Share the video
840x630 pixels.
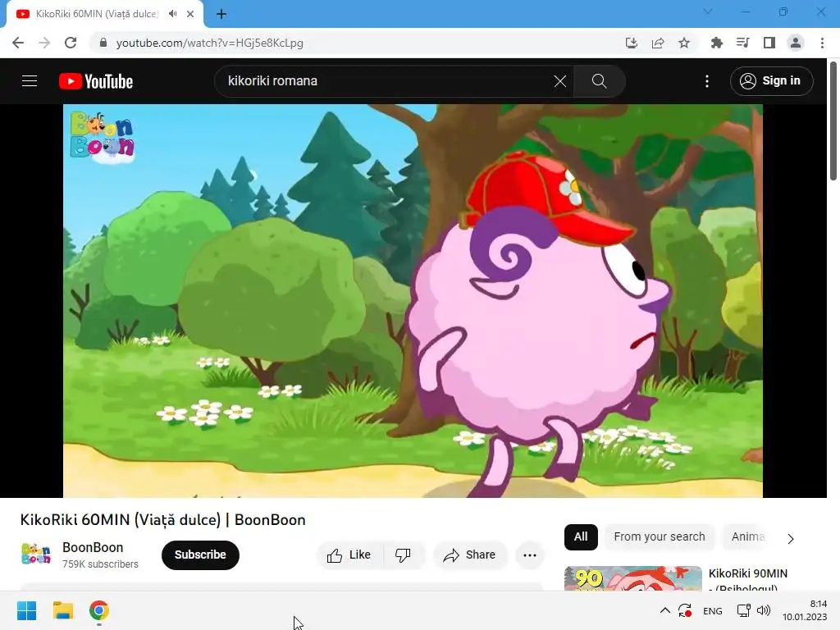469,555
